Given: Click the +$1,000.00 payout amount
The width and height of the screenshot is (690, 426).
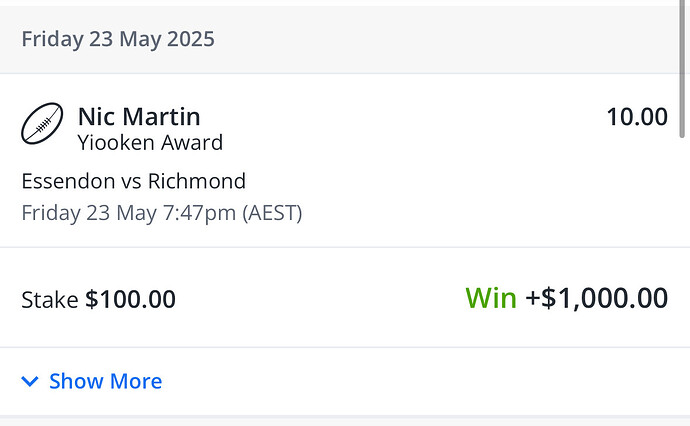Looking at the screenshot, I should point(597,298).
